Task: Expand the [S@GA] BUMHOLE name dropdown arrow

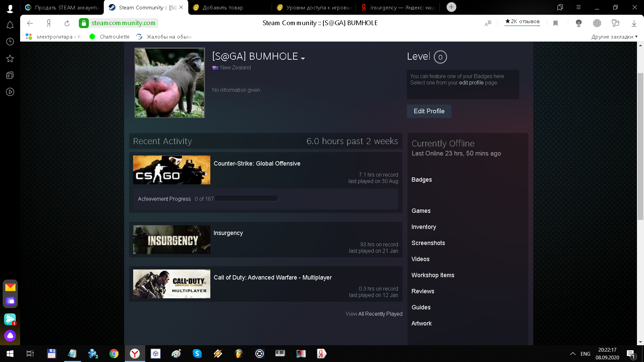Action: (x=303, y=58)
